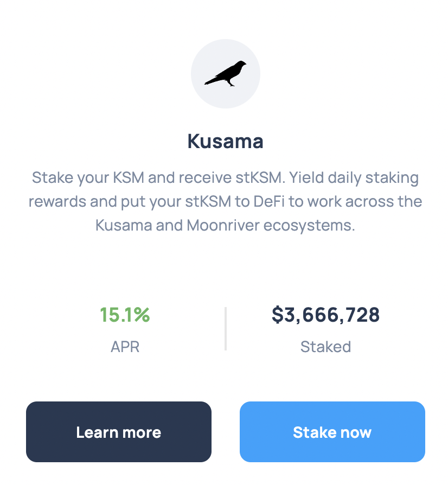This screenshot has width=448, height=485.
Task: Click the word 'rewards' starting the second description line
Action: [57, 202]
